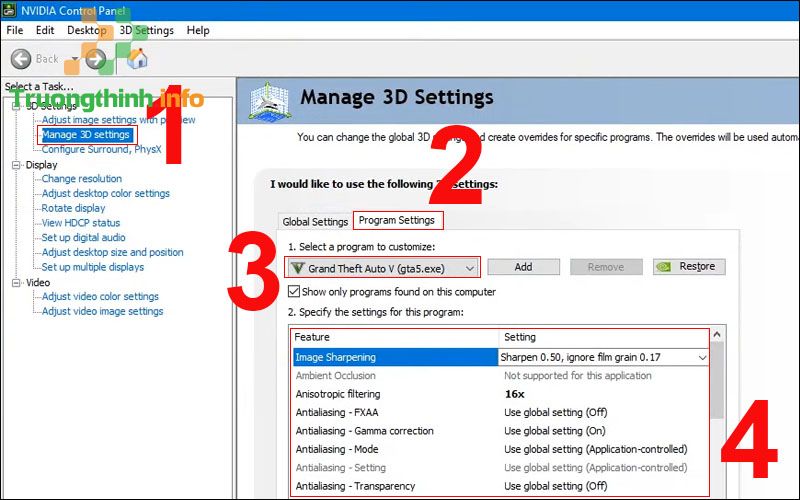Click the NVIDIA logo on Restore button
This screenshot has height=500, width=800.
click(664, 267)
